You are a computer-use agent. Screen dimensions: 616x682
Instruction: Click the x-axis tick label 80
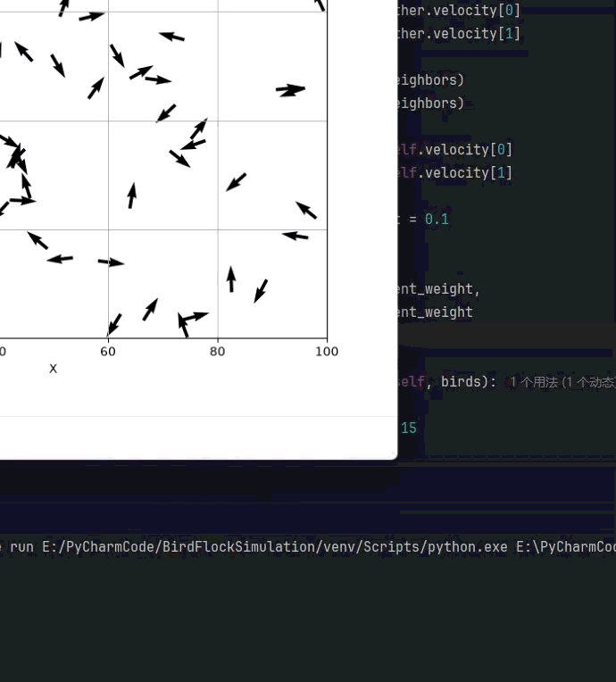218,352
